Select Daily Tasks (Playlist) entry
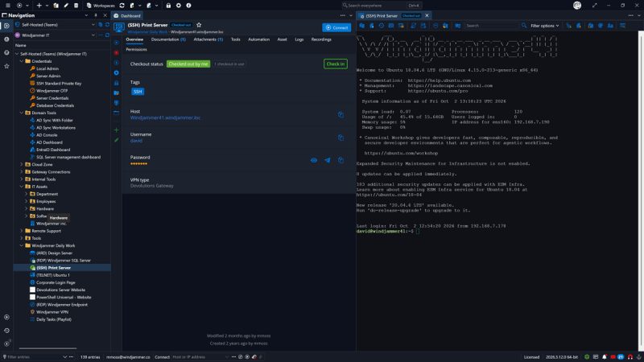 (x=51, y=319)
